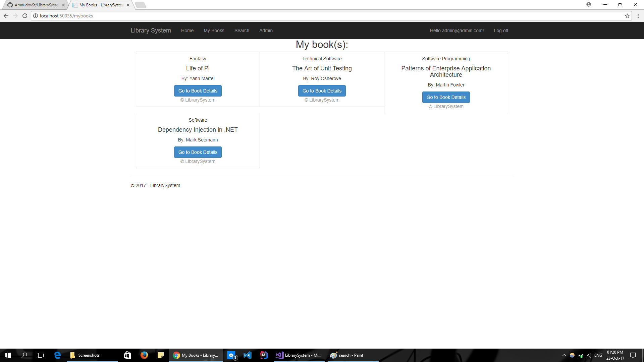Open the Admin navbar link
Screen dimensions: 644x362
(266, 31)
